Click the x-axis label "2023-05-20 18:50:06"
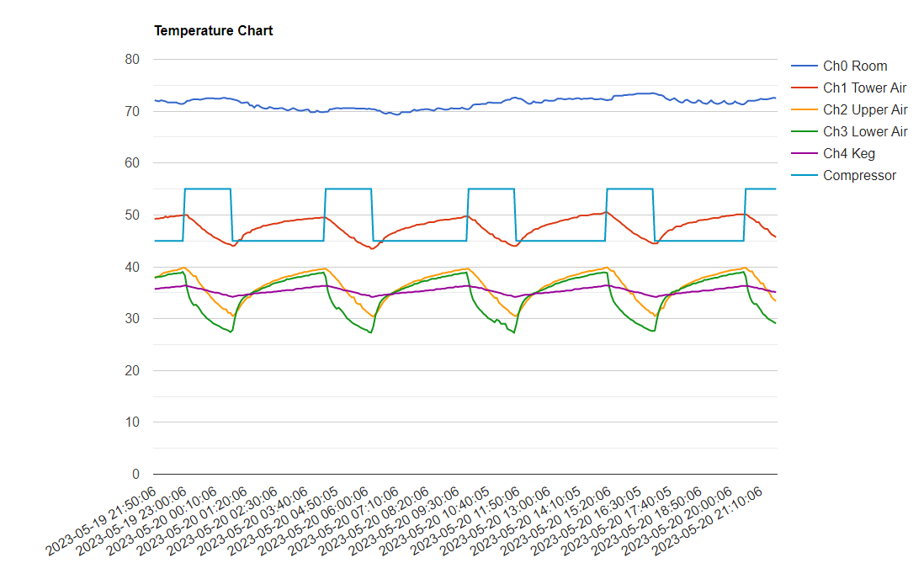The height and width of the screenshot is (579, 924). [x=648, y=521]
